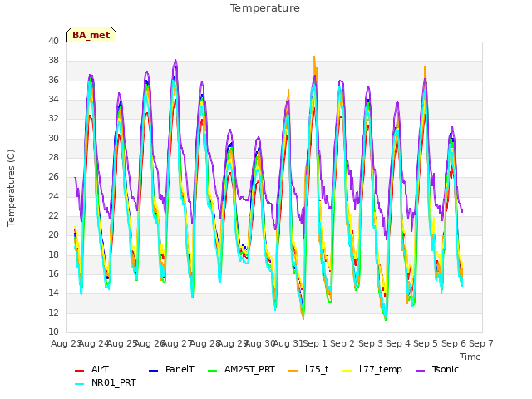This screenshot has width=532, height=399.
Task: Click the cyan NR01_PRT legend swatch
Action: click(79, 384)
